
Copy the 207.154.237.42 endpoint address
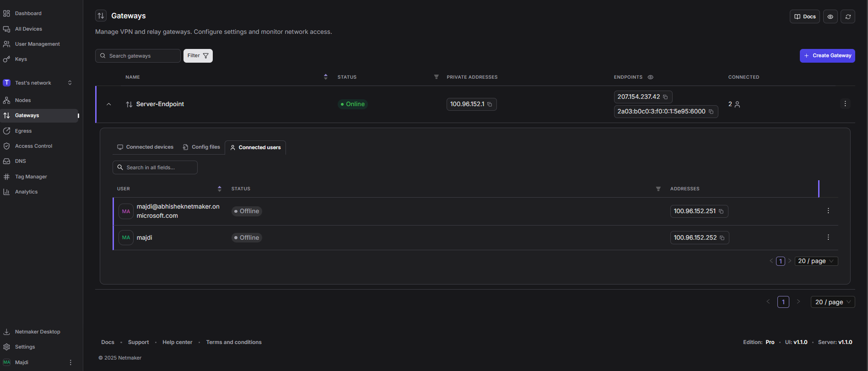(x=665, y=97)
